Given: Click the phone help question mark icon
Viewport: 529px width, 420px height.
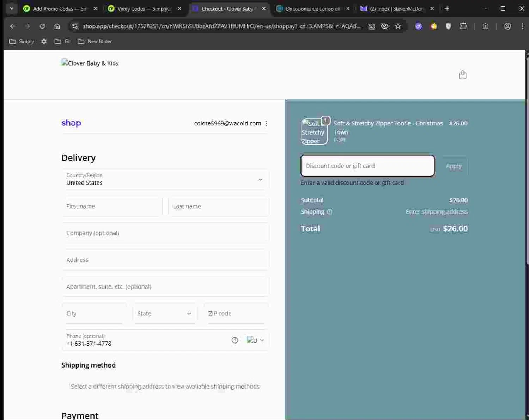Looking at the screenshot, I should click(x=235, y=340).
